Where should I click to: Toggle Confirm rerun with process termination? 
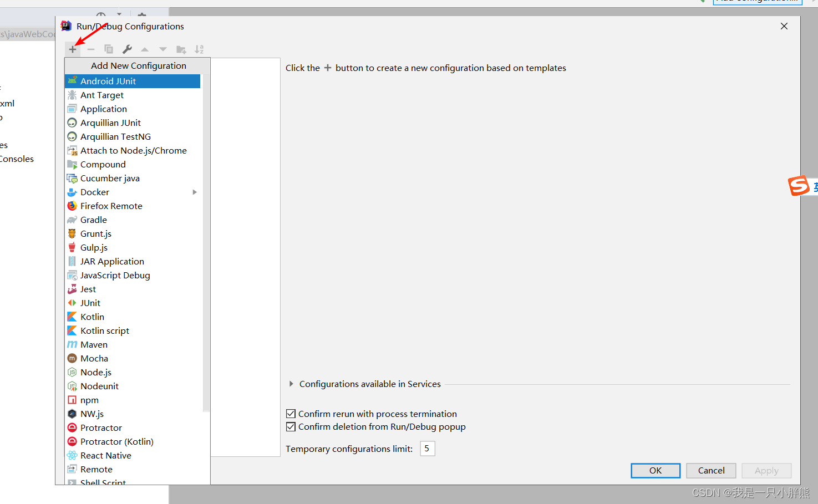(x=291, y=414)
